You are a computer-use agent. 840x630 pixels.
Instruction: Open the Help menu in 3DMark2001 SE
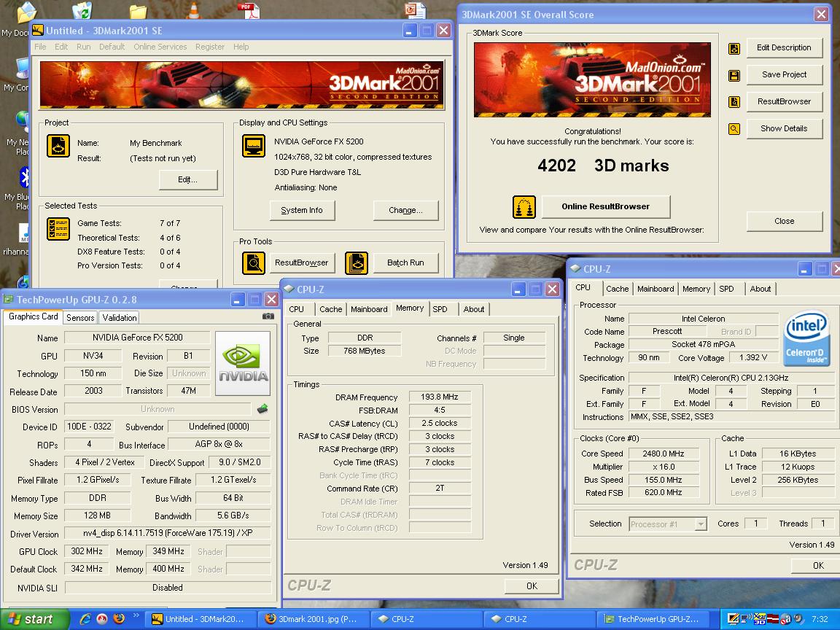point(241,47)
